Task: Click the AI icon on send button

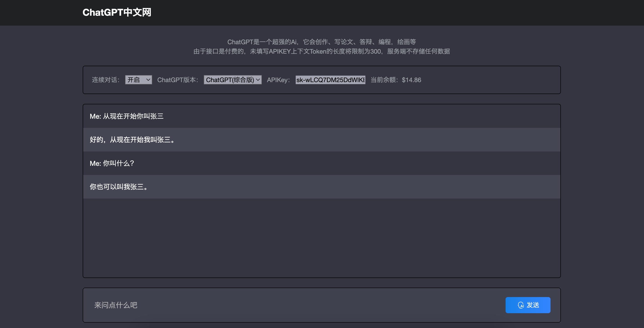Action: (x=521, y=305)
